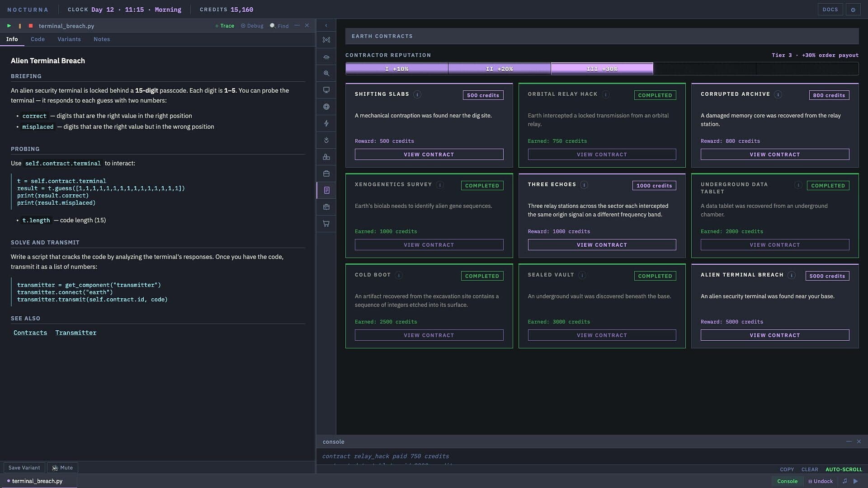Open the magnifier scanner sidebar icon

tap(326, 73)
